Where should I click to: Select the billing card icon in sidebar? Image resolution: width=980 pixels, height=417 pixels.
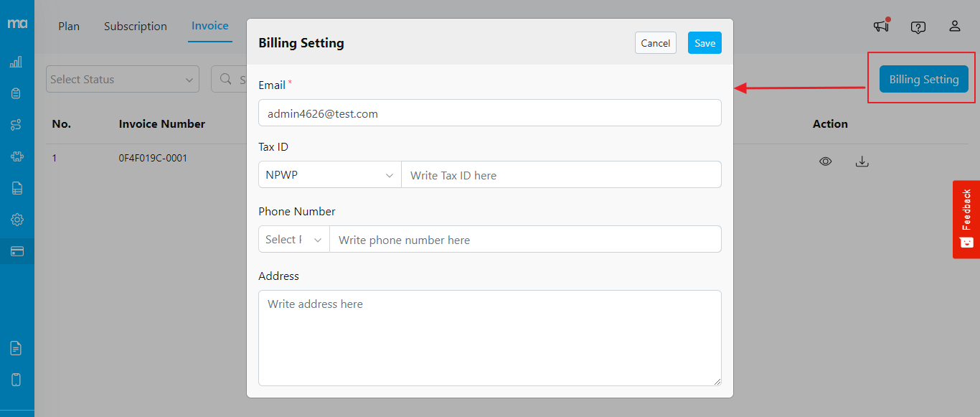[x=16, y=251]
